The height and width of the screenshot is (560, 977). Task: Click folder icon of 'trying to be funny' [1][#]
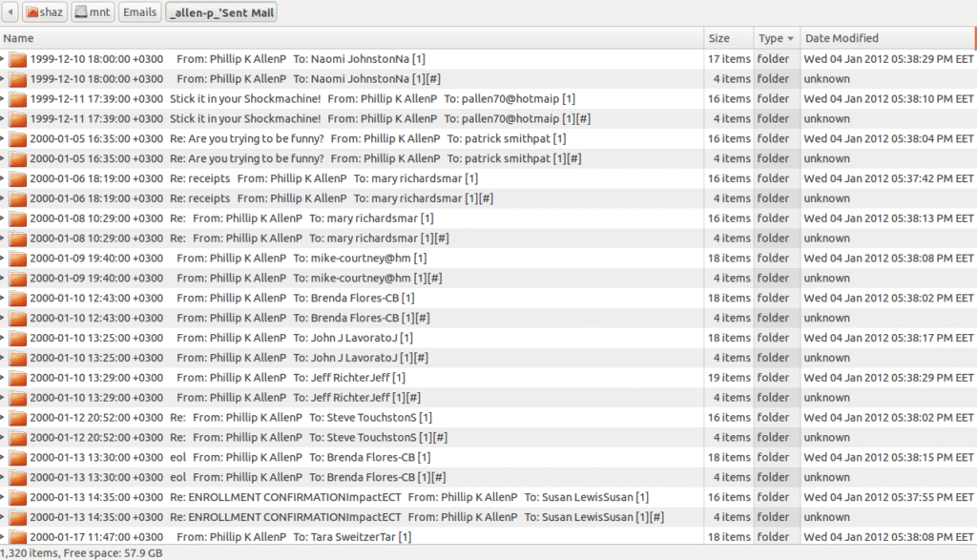point(18,158)
